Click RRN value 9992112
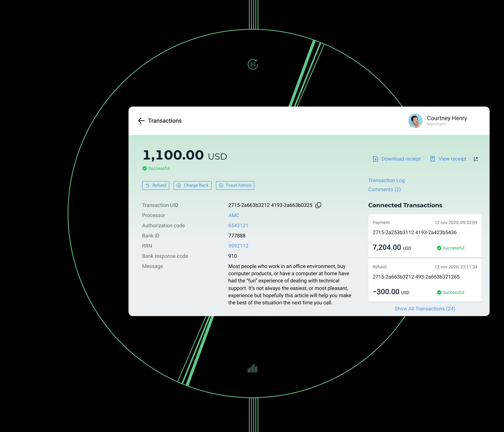 coord(238,246)
